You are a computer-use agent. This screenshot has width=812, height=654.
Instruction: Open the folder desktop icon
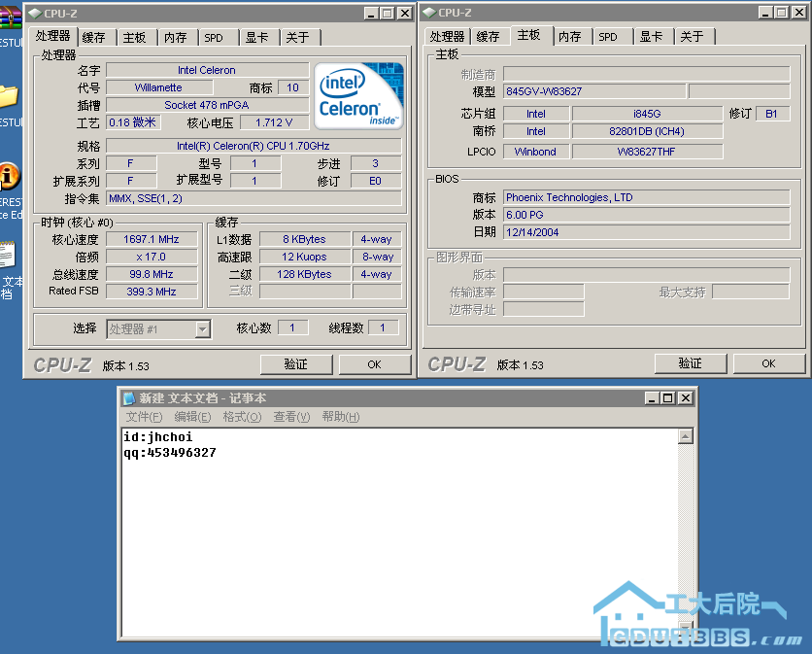(x=9, y=97)
